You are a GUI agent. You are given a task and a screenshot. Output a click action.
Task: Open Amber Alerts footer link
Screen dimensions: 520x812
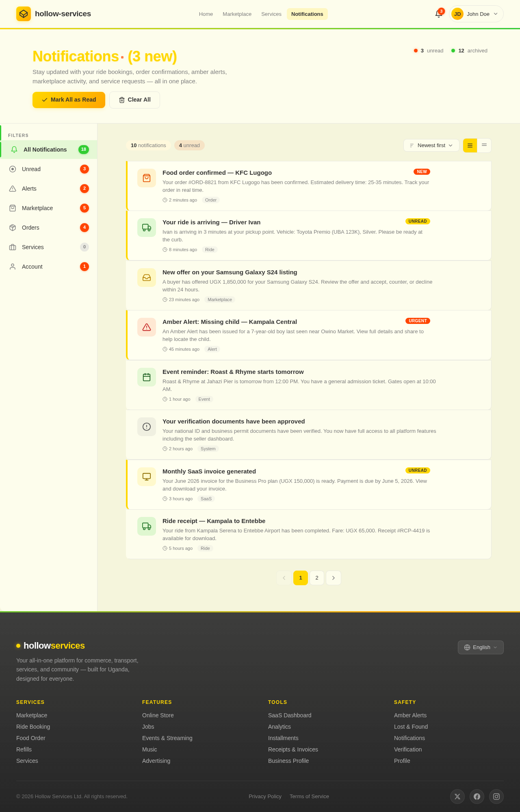pos(410,715)
